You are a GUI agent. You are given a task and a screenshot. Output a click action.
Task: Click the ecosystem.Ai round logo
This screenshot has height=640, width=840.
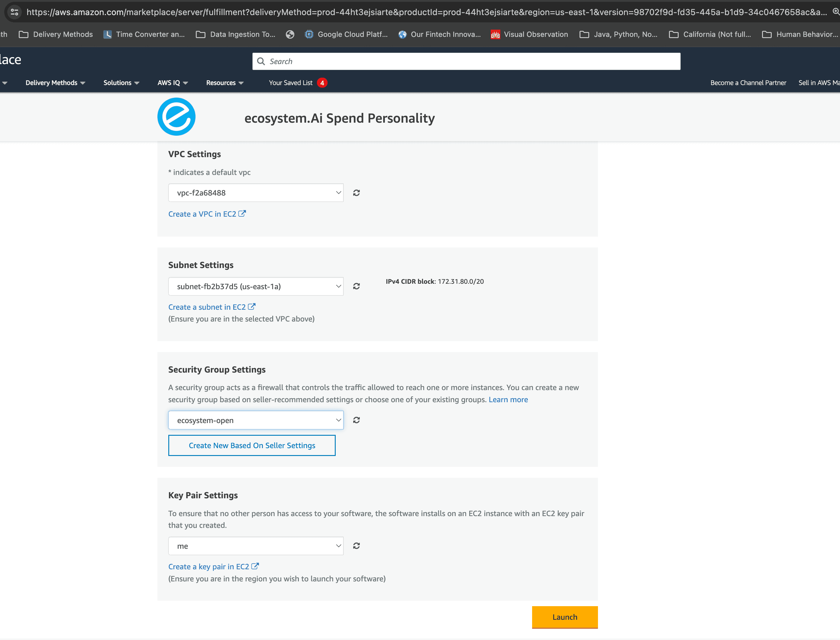pyautogui.click(x=176, y=117)
